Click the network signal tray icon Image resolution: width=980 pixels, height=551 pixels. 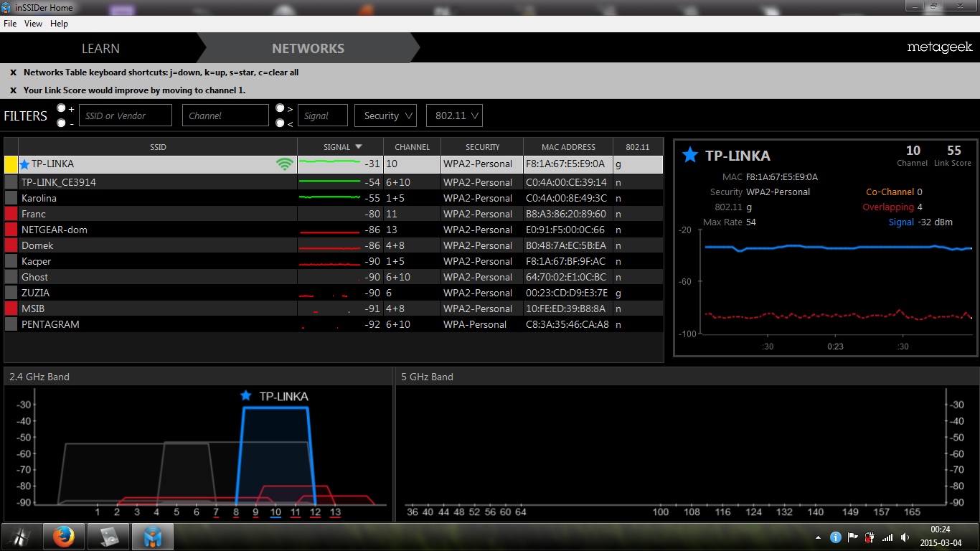click(x=887, y=537)
